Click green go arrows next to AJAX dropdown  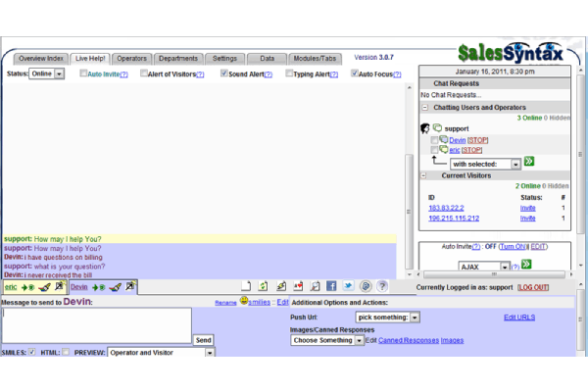coord(526,264)
